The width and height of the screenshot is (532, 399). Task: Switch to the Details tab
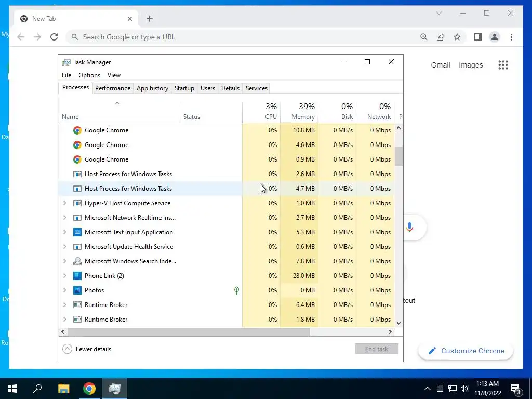(230, 88)
